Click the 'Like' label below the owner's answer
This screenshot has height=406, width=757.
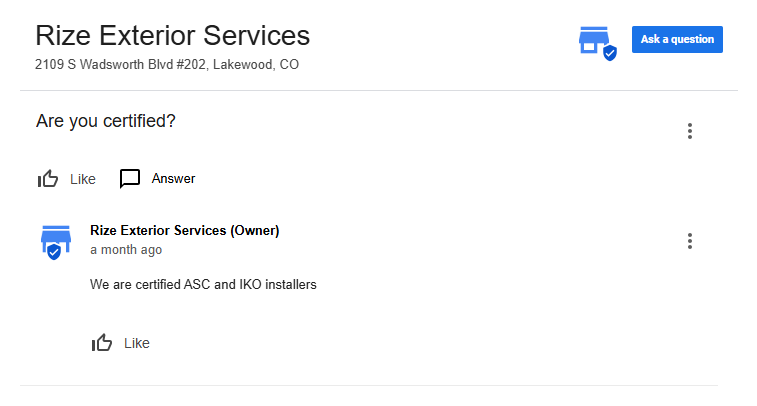point(137,343)
